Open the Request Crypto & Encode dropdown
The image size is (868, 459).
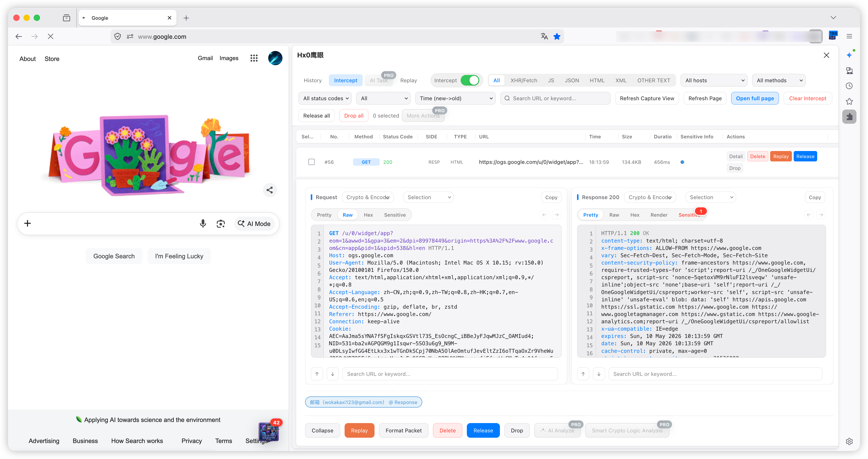(368, 197)
